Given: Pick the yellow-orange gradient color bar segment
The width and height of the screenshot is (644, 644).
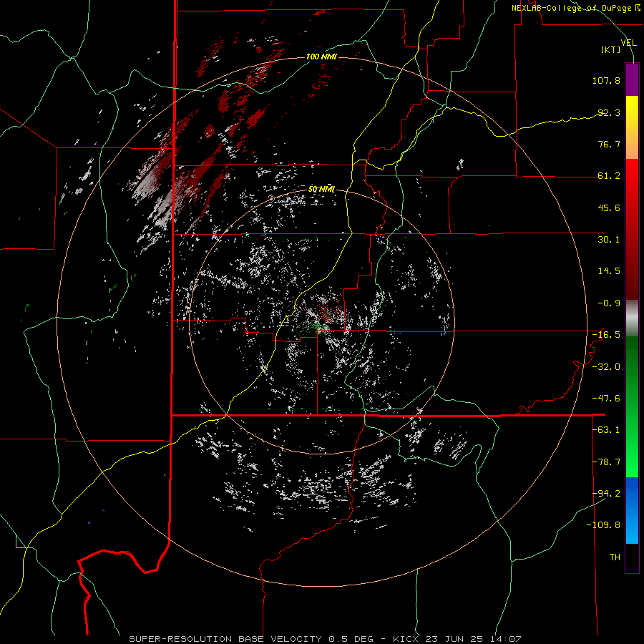Looking at the screenshot, I should click(x=632, y=127).
